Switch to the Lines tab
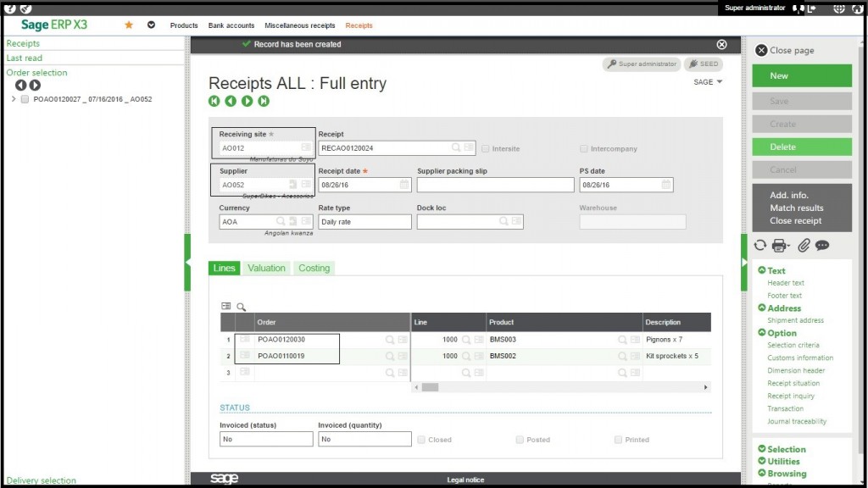Screen dimensions: 868x488 coord(224,268)
